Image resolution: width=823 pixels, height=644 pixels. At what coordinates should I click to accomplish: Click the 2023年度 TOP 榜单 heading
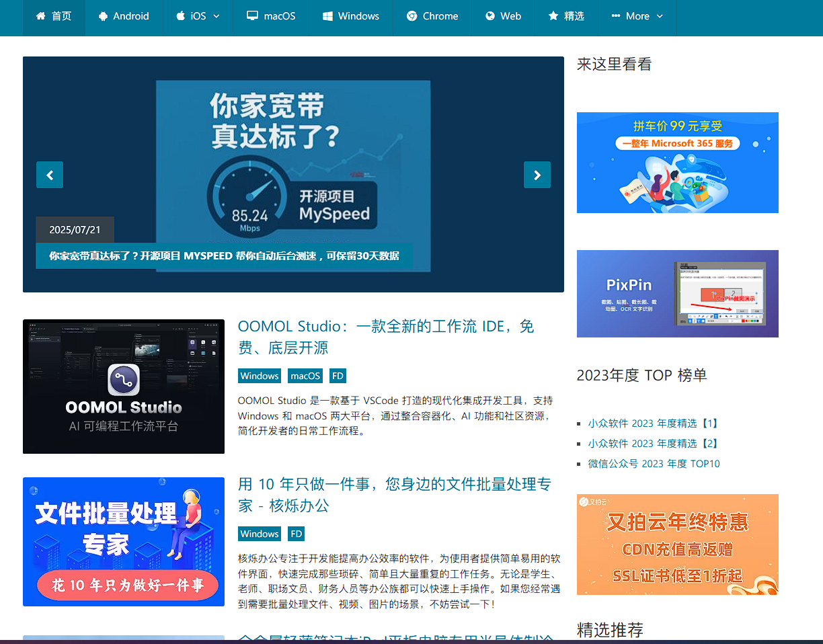tap(642, 375)
